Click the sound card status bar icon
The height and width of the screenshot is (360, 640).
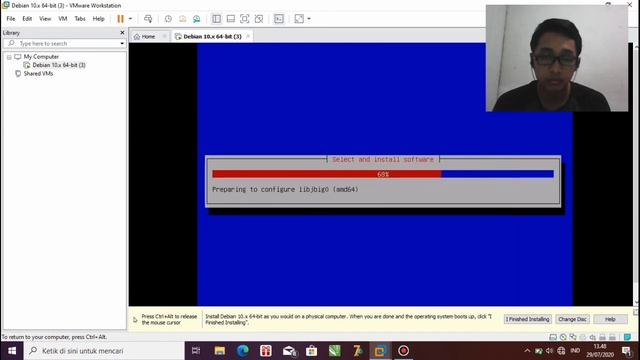592,337
